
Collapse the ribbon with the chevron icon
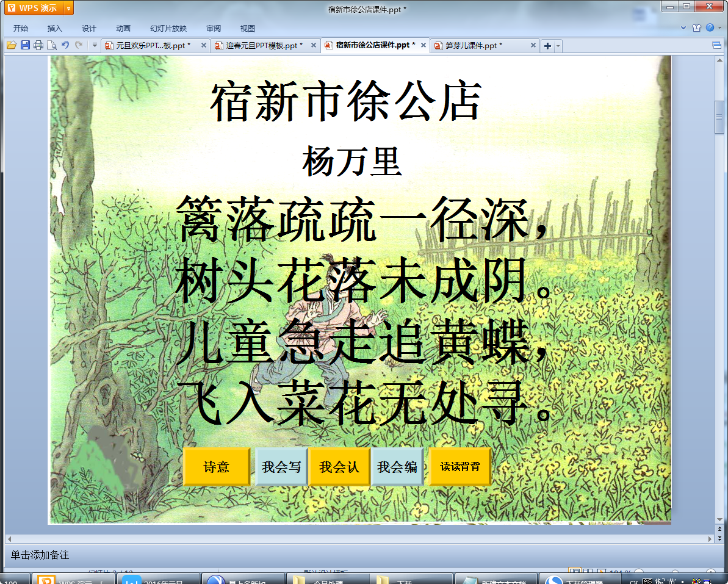[683, 28]
